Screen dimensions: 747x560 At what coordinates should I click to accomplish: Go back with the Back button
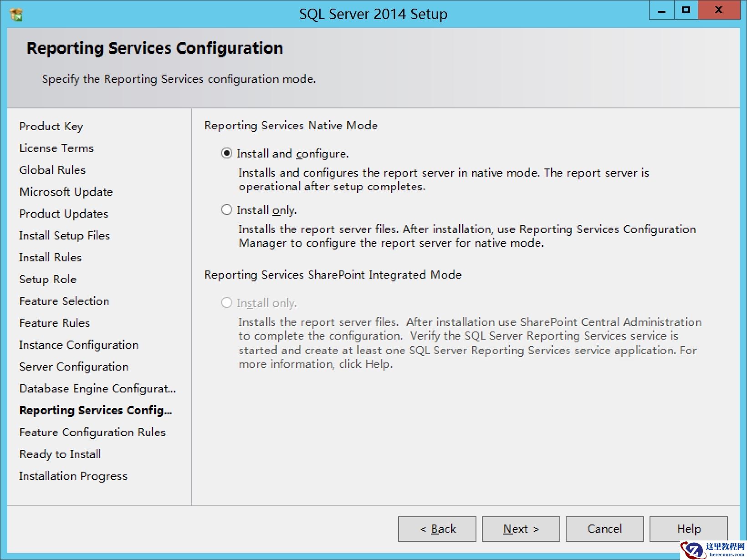pyautogui.click(x=437, y=529)
